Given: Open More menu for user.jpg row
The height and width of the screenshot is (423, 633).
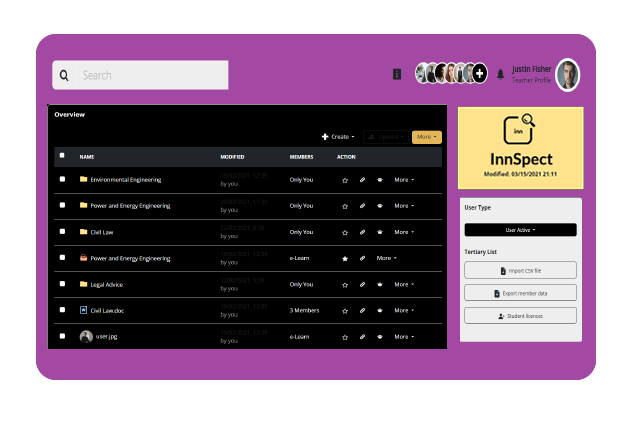Looking at the screenshot, I should click(403, 336).
